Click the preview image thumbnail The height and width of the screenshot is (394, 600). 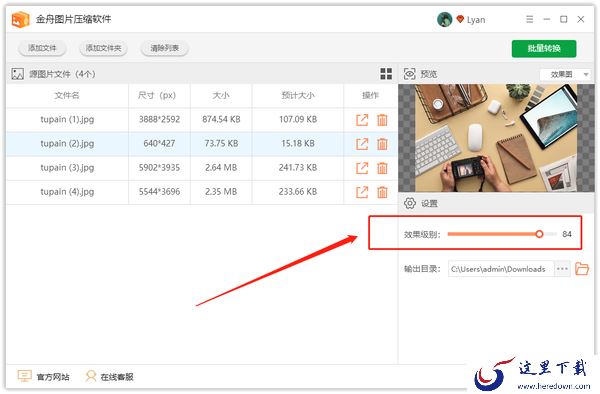tap(496, 138)
